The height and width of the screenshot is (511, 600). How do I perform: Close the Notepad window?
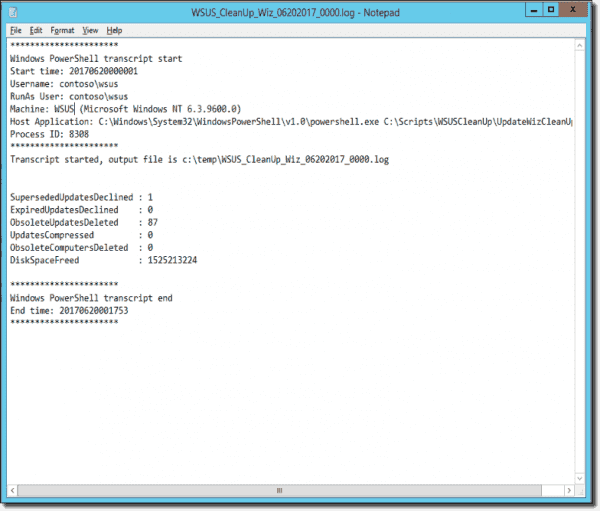pos(573,10)
